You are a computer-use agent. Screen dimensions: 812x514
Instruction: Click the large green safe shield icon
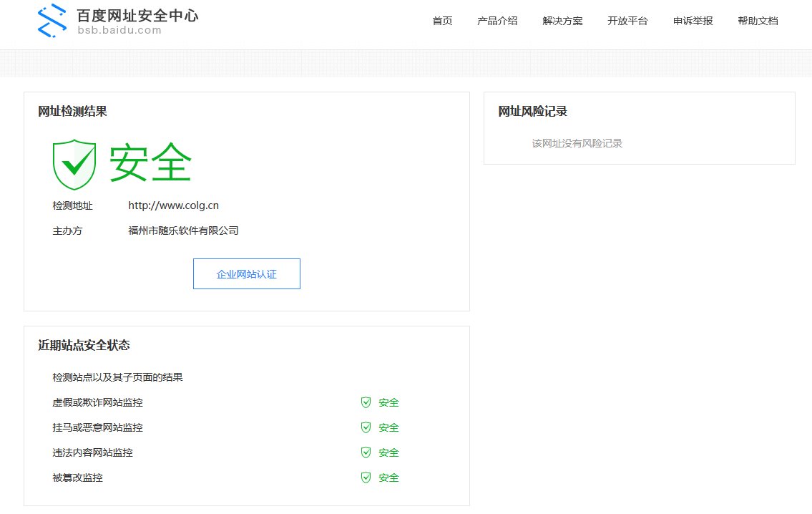[74, 164]
